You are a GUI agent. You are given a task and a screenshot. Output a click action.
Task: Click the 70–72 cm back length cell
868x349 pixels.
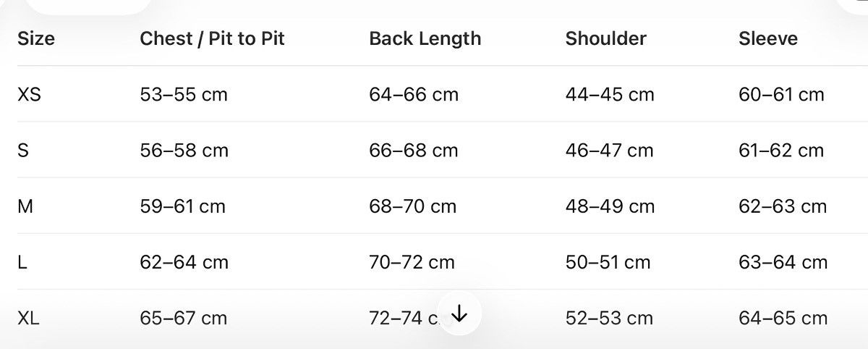tap(412, 262)
